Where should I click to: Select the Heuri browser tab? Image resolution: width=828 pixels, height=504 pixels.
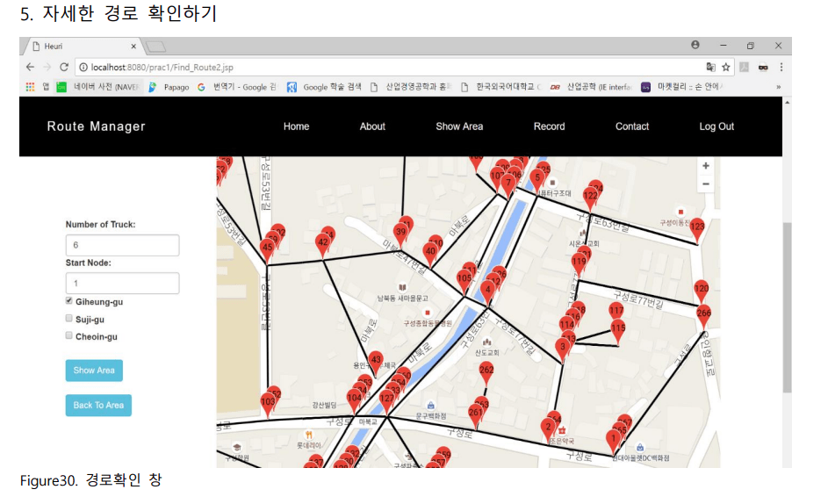click(82, 47)
